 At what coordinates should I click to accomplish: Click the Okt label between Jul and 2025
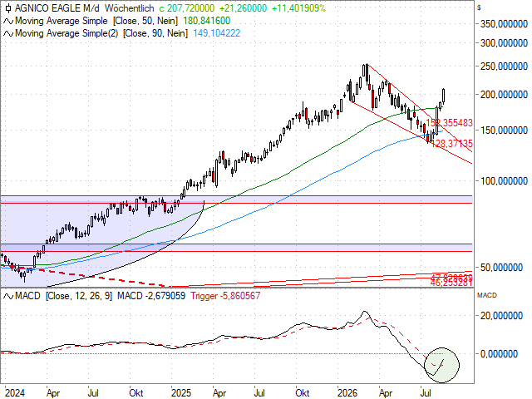136,393
